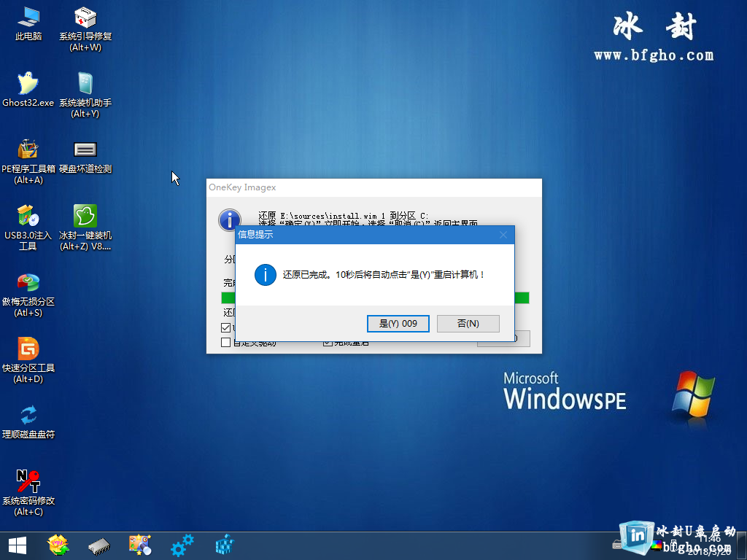
Task: Open the 此电脑 desktop icon
Action: 28,24
